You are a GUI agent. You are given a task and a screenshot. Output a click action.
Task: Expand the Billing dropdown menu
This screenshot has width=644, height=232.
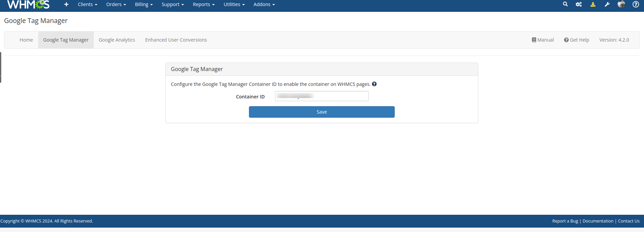[144, 4]
